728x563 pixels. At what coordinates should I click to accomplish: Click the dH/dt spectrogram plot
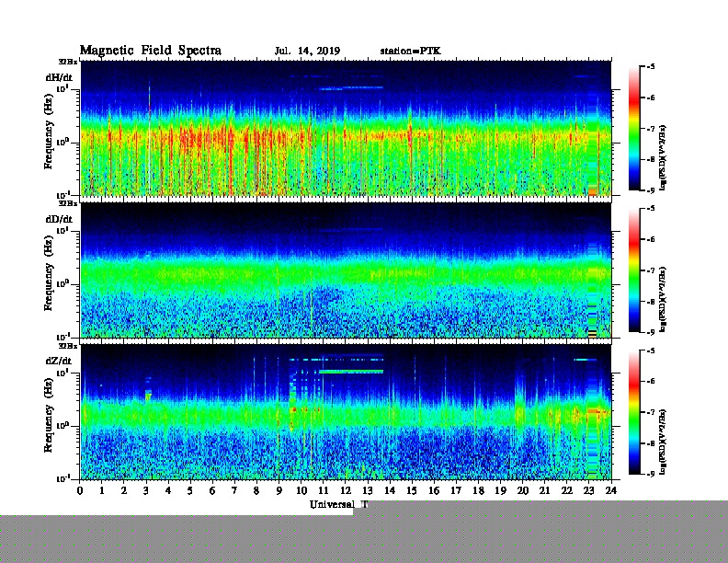346,128
